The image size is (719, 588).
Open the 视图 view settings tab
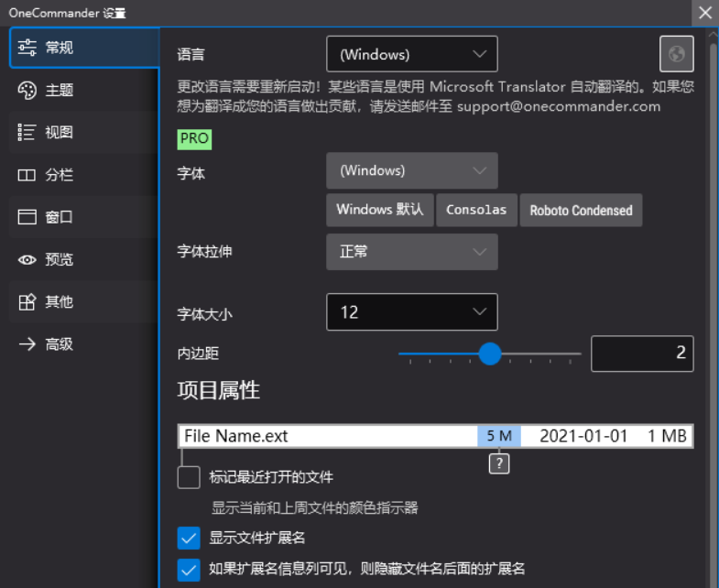(x=84, y=133)
